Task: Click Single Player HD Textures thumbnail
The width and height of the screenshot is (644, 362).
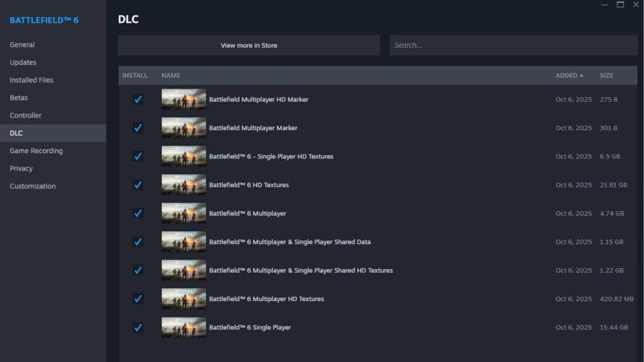Action: point(184,156)
